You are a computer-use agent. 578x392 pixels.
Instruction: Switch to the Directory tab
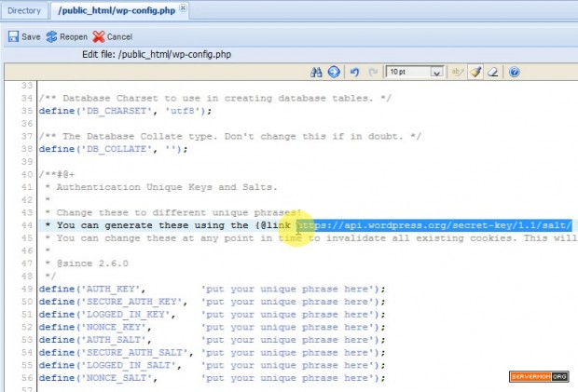pyautogui.click(x=24, y=11)
